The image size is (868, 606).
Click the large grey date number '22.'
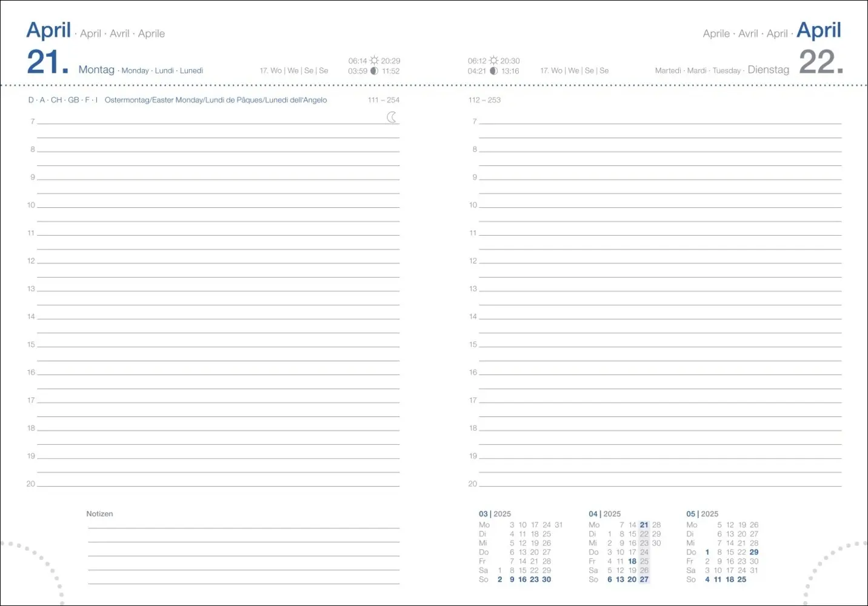coord(821,62)
